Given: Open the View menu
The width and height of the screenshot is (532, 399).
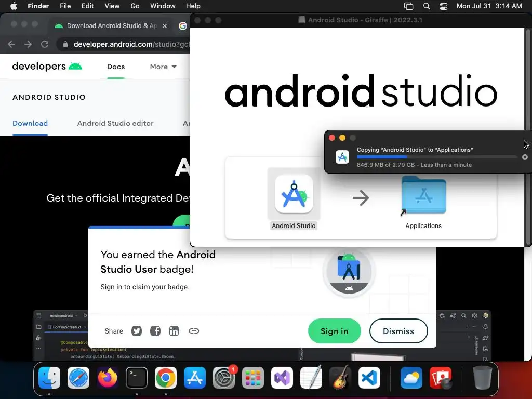Looking at the screenshot, I should point(112,6).
